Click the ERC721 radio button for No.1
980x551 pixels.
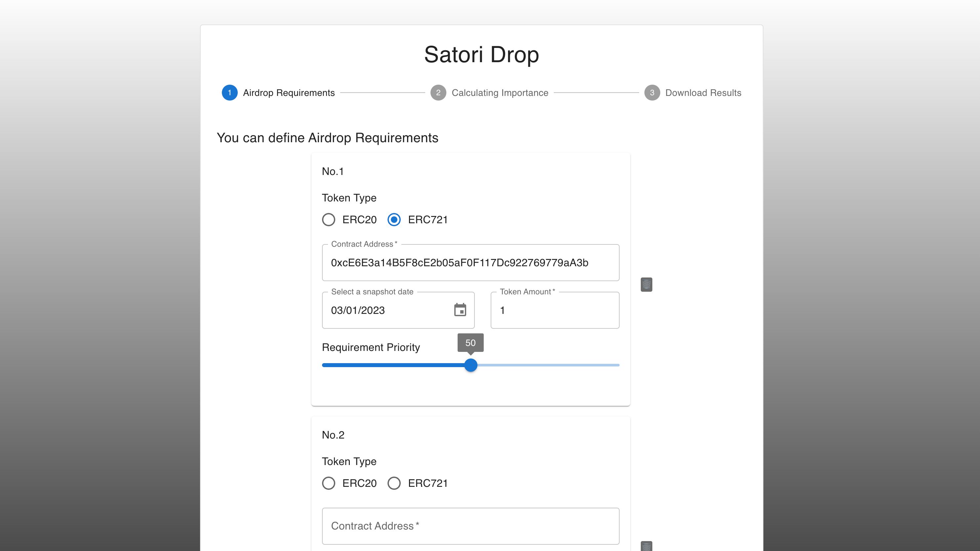click(394, 220)
